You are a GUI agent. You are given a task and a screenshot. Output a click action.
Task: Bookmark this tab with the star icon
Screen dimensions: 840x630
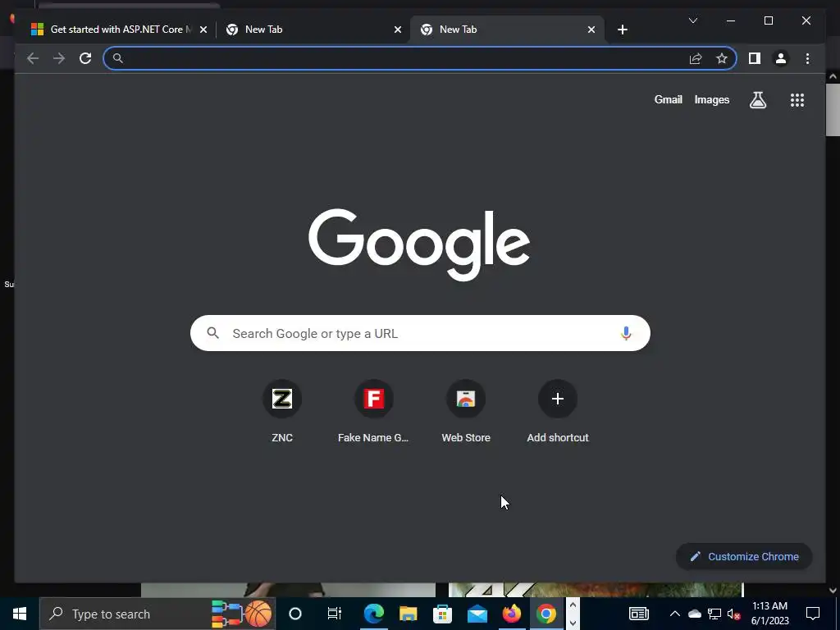pos(722,58)
